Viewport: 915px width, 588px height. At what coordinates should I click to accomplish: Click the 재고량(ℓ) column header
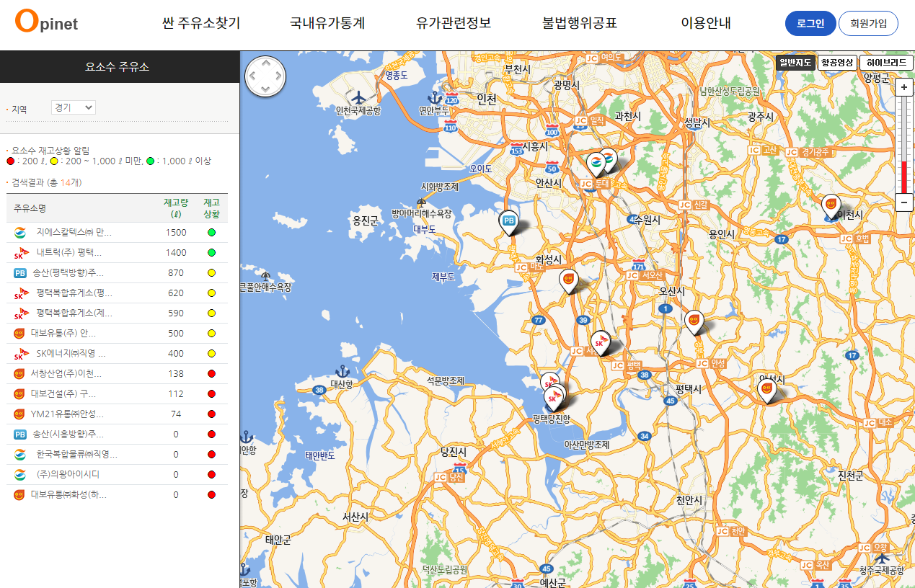click(175, 208)
